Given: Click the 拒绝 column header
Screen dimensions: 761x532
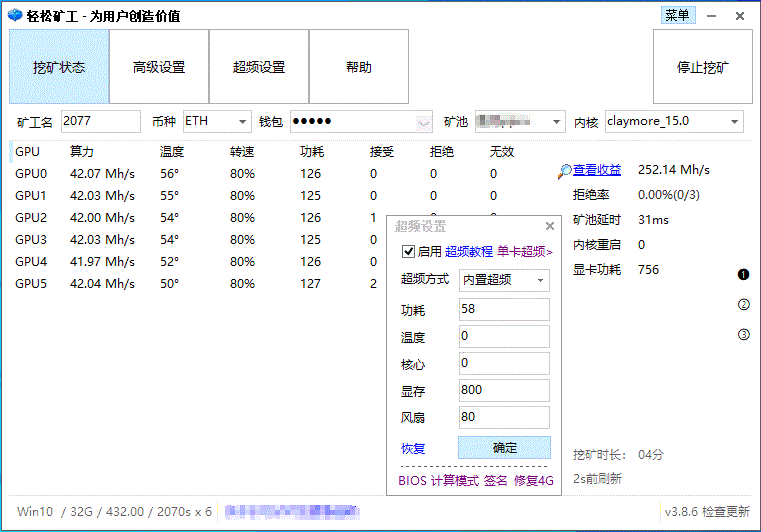Looking at the screenshot, I should pos(442,151).
